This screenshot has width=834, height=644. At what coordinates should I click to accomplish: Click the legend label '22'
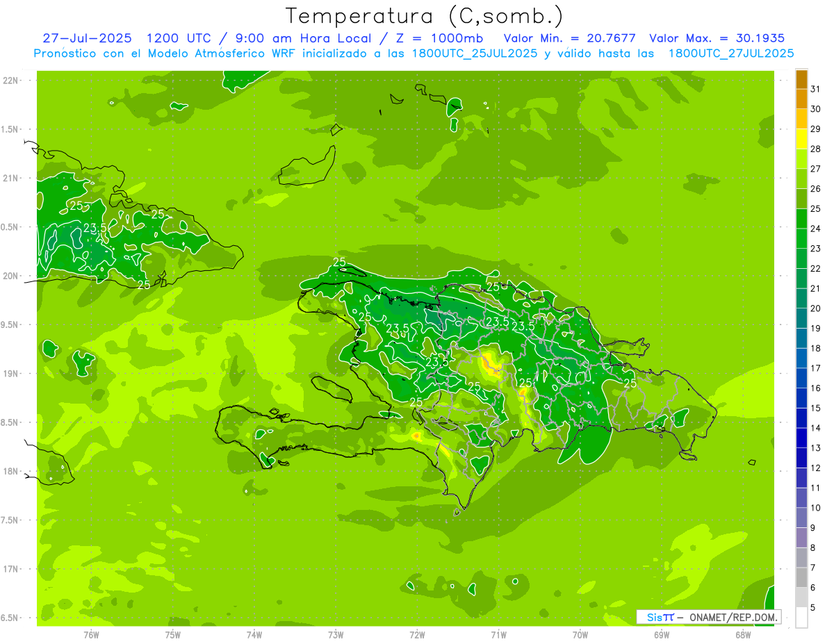(x=816, y=269)
